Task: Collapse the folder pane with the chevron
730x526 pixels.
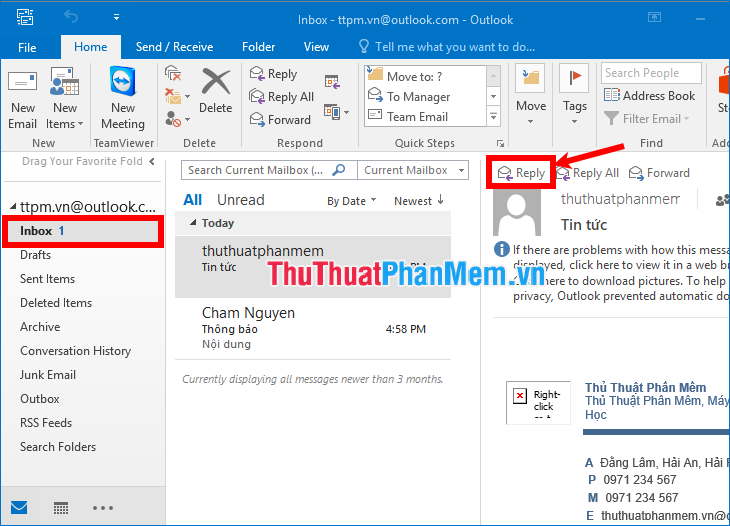Action: tap(152, 162)
